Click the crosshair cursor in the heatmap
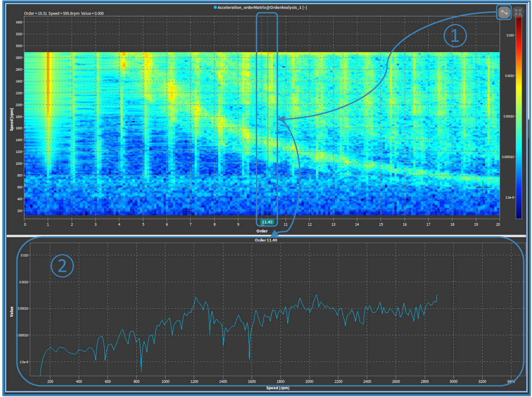Screen dimensions: 532x397 pyautogui.click(x=483, y=187)
